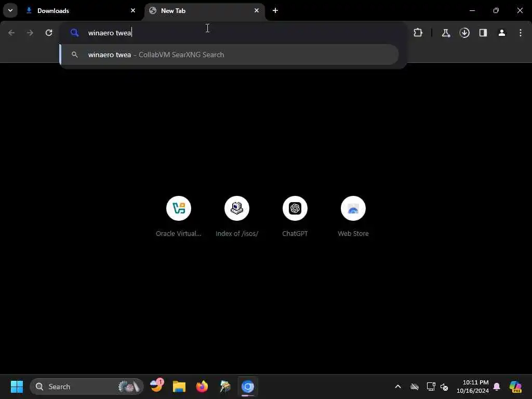The height and width of the screenshot is (399, 532).
Task: Open network status tray icon
Action: (431, 387)
